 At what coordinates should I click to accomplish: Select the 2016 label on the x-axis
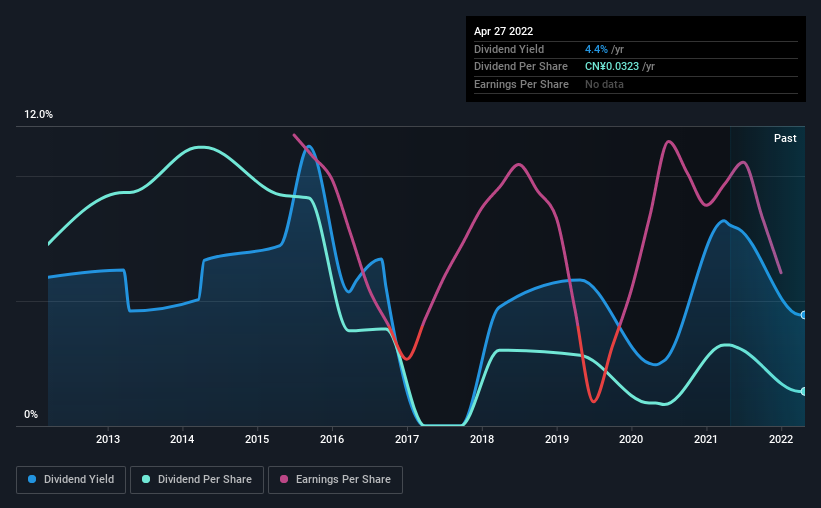click(x=332, y=439)
